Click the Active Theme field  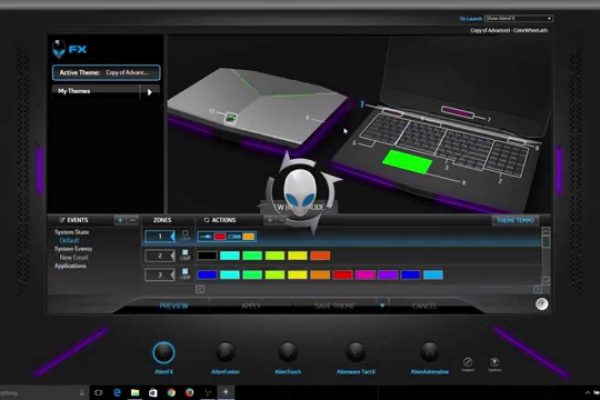coord(106,73)
